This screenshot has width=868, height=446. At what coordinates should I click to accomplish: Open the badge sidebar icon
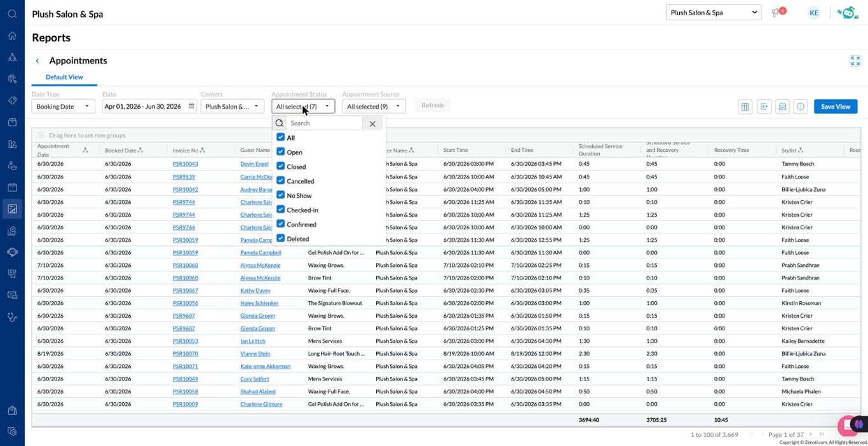(12, 274)
